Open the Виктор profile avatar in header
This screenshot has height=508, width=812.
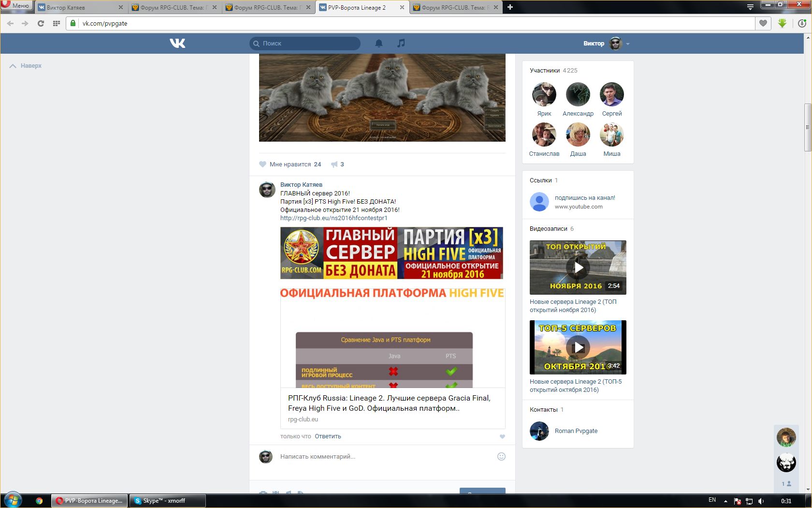pyautogui.click(x=615, y=44)
